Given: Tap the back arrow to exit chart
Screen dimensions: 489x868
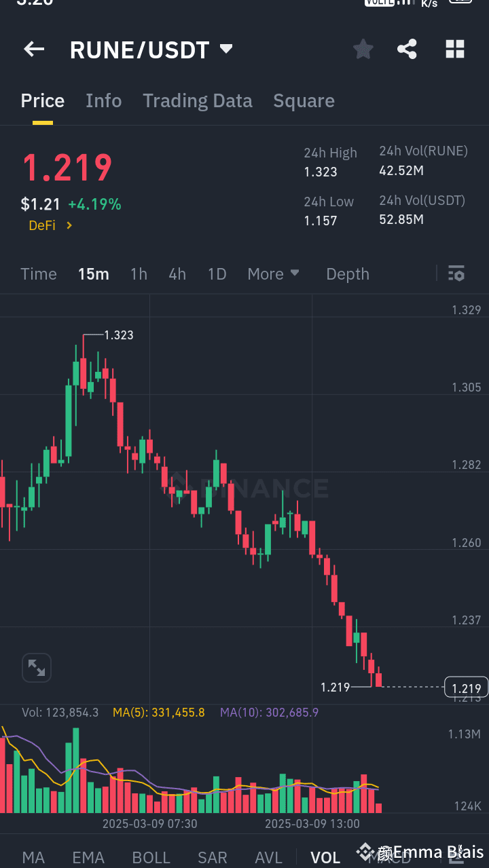Looking at the screenshot, I should (34, 49).
